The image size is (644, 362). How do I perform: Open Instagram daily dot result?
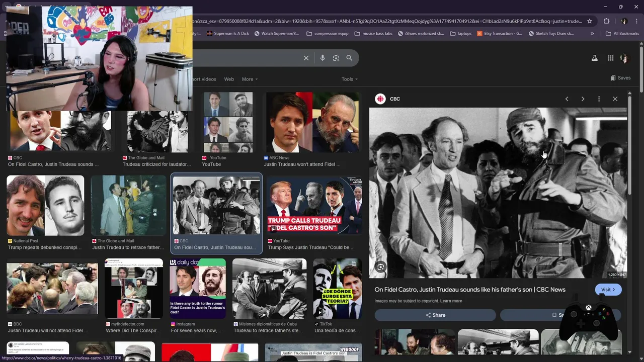click(x=197, y=296)
